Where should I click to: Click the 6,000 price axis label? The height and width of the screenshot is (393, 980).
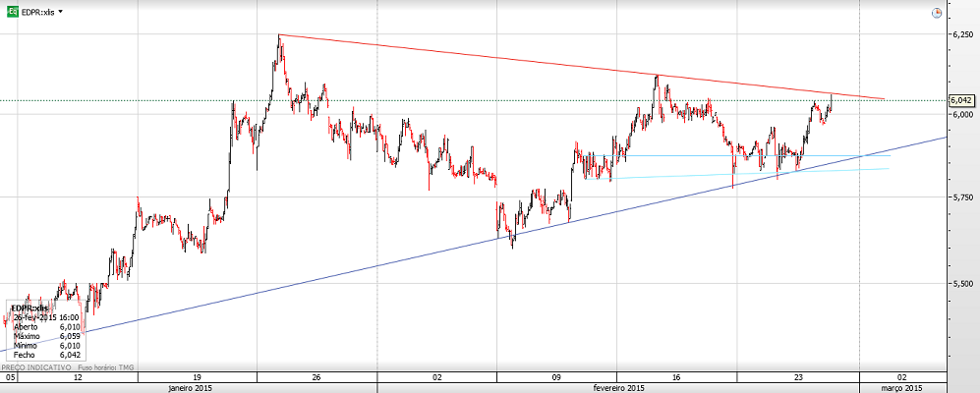tap(961, 114)
